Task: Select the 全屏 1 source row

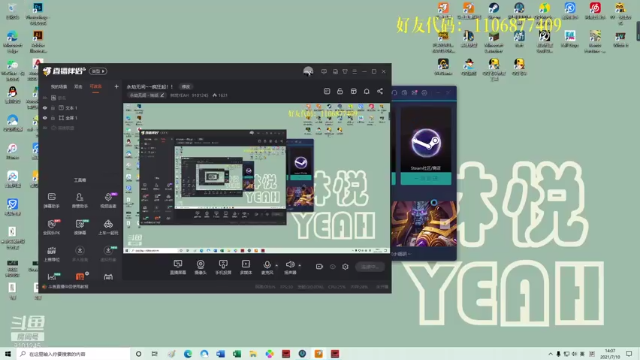Action: (x=80, y=118)
